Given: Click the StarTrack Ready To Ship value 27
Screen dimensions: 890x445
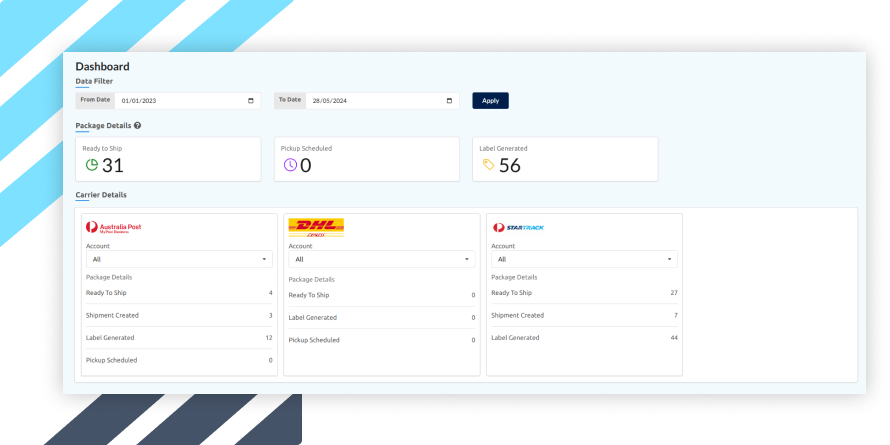Looking at the screenshot, I should pyautogui.click(x=674, y=293).
